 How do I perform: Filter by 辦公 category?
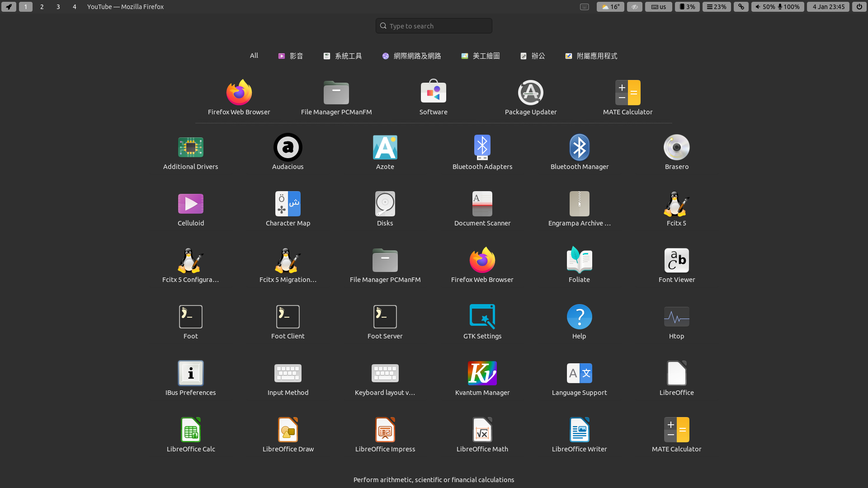pos(533,56)
